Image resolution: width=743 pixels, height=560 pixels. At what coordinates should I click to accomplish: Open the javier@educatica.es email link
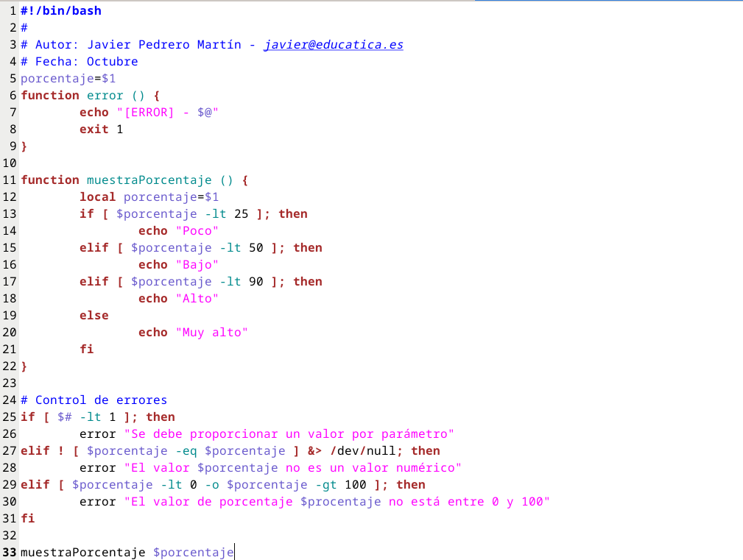coord(333,45)
